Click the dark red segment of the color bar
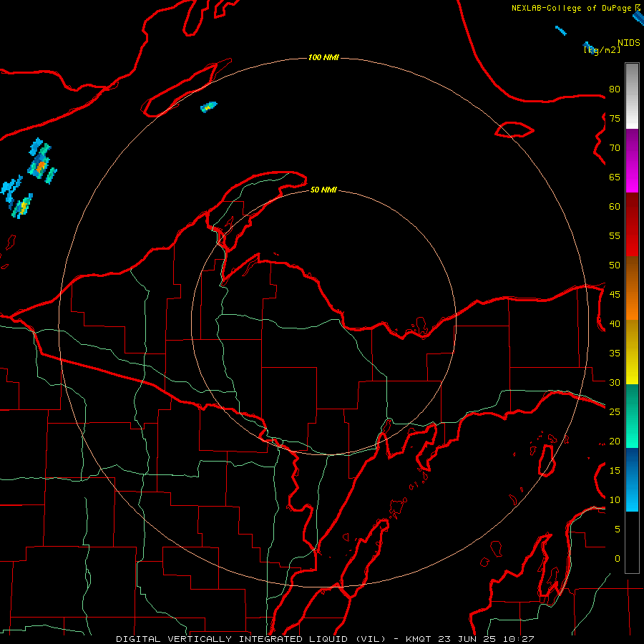The height and width of the screenshot is (644, 644). tap(632, 224)
